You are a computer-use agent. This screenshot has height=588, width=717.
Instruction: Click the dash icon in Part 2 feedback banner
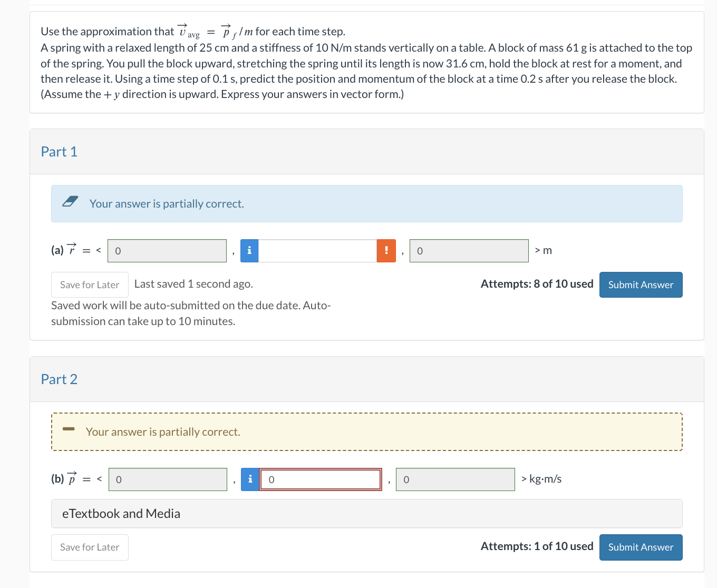point(68,429)
